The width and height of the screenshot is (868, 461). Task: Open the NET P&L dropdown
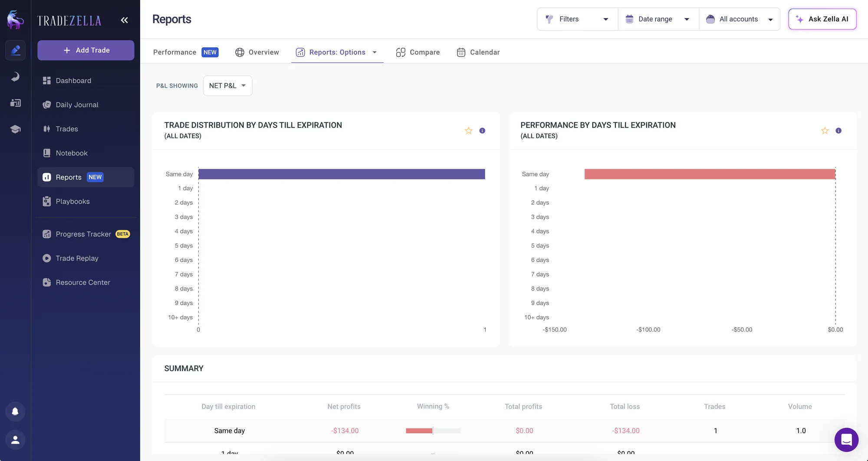tap(227, 86)
